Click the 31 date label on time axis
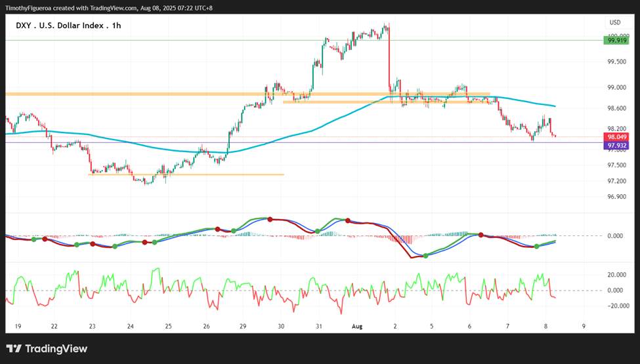The width and height of the screenshot is (640, 364). (x=319, y=327)
